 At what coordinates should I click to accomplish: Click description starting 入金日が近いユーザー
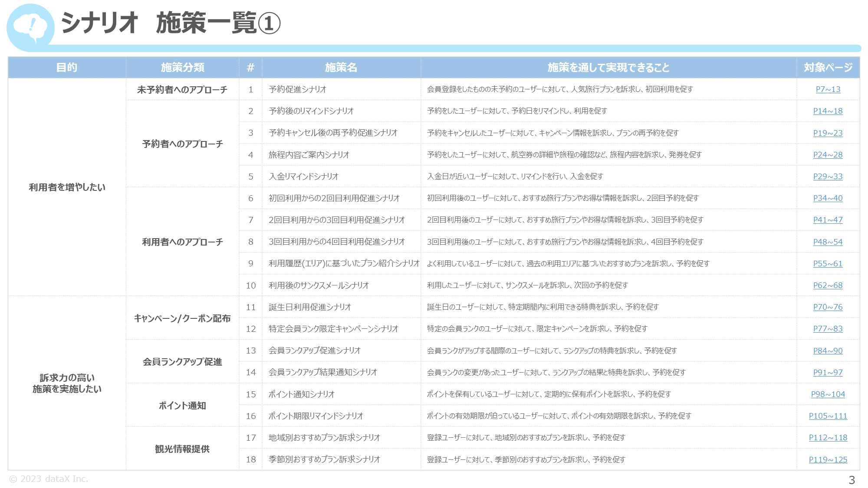click(x=515, y=177)
